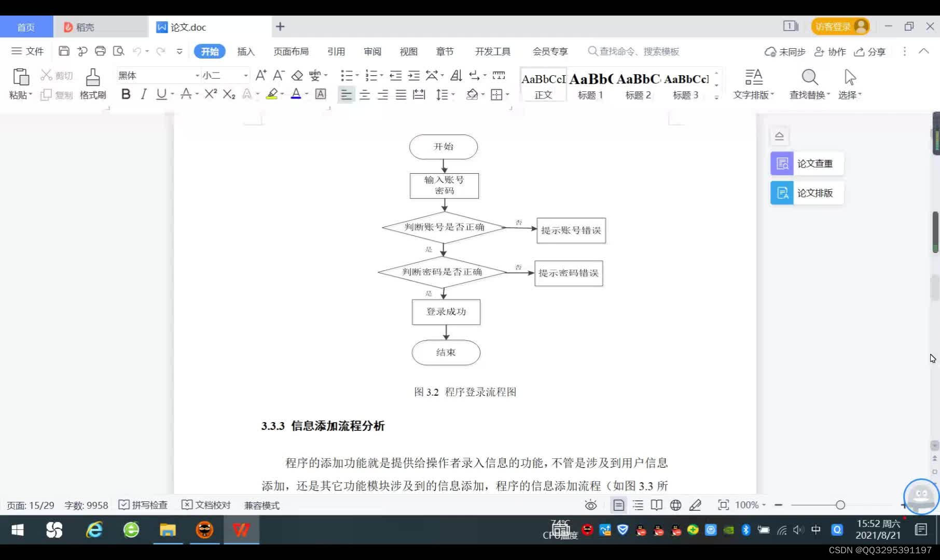The image size is (940, 560).
Task: Justify the text alignment
Action: click(x=401, y=94)
